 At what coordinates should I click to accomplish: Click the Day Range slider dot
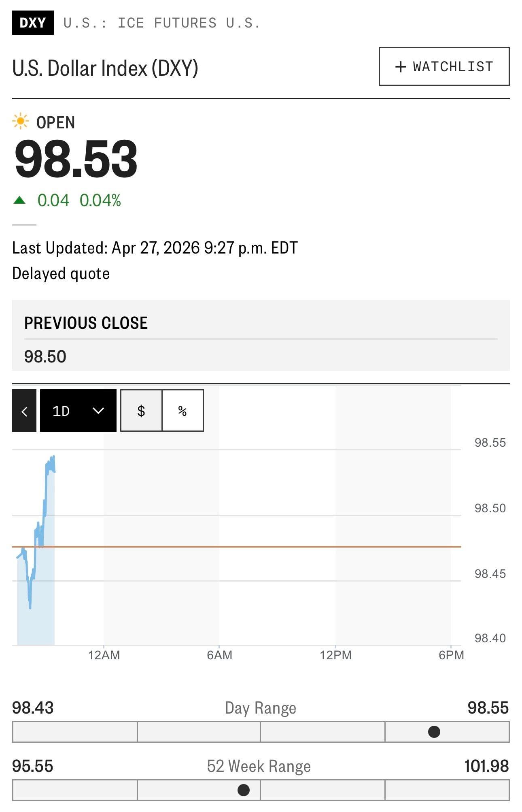pos(434,732)
